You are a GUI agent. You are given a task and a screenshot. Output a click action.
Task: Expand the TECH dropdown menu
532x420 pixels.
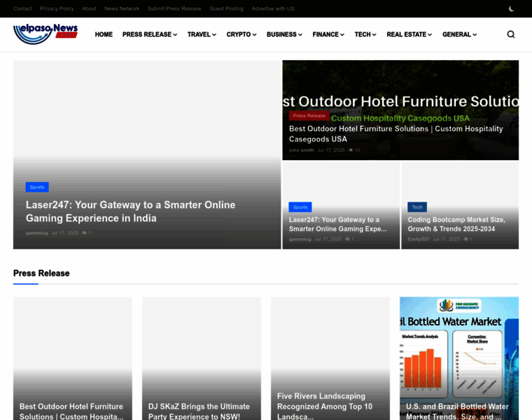pyautogui.click(x=365, y=34)
